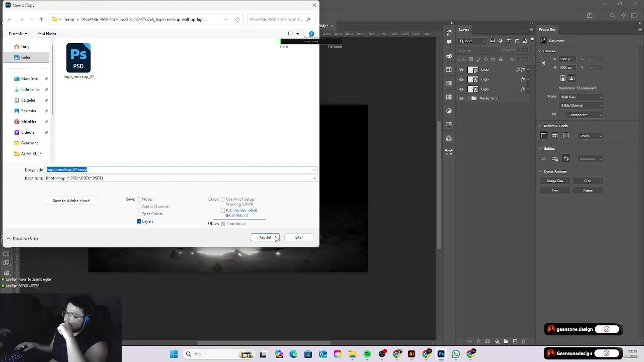Open the address bar history dropdown

click(226, 20)
